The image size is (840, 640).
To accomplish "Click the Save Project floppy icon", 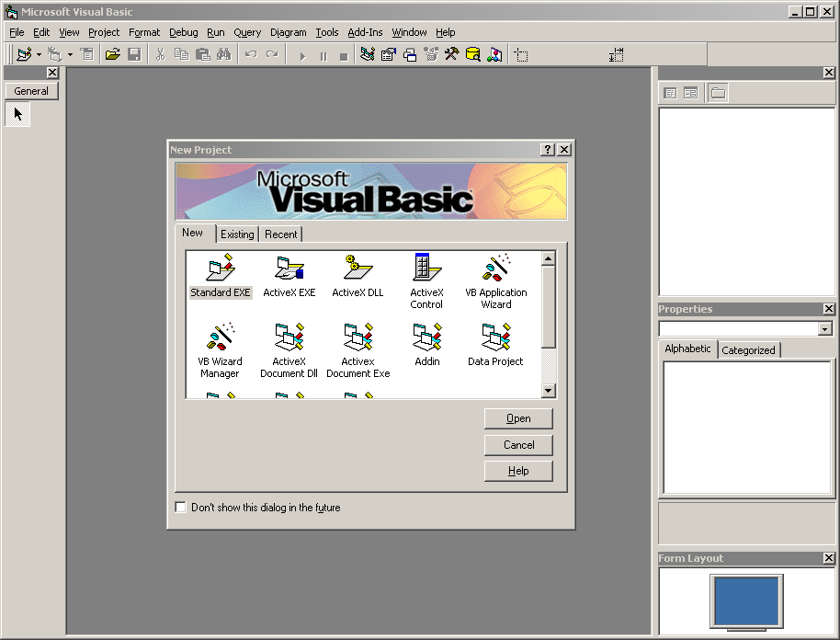I will [x=134, y=54].
